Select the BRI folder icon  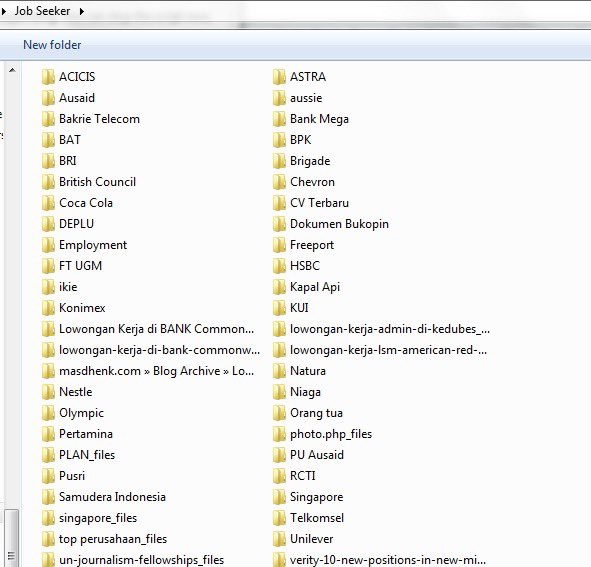(48, 161)
